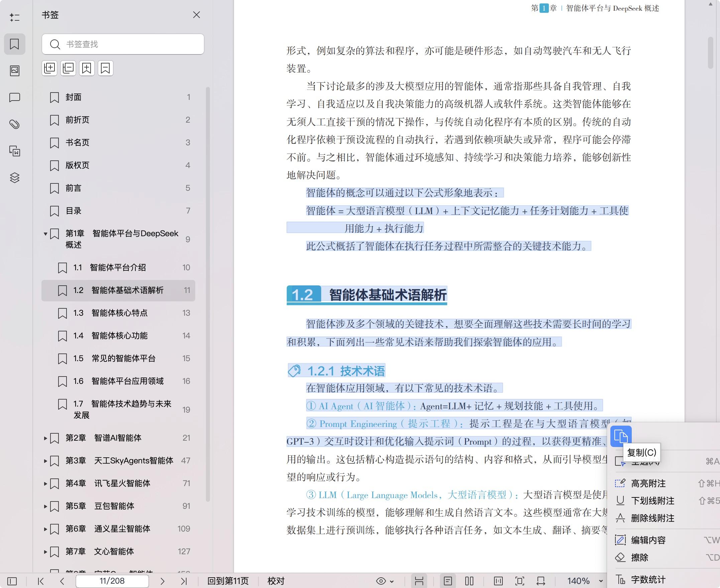The height and width of the screenshot is (588, 720).
Task: Open the document conversion panel icon in sidebar
Action: pyautogui.click(x=15, y=151)
